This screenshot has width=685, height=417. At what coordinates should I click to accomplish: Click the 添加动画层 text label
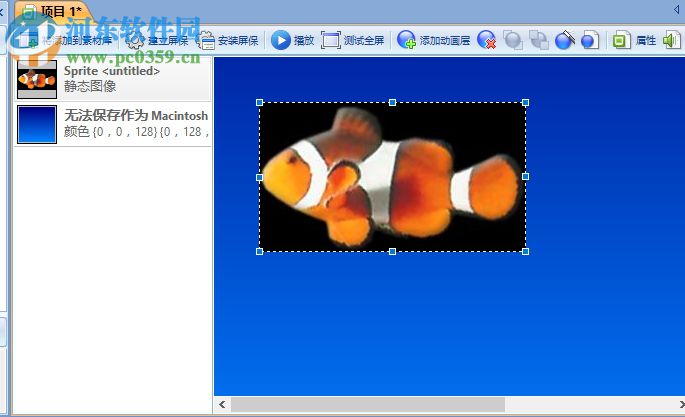tap(445, 41)
